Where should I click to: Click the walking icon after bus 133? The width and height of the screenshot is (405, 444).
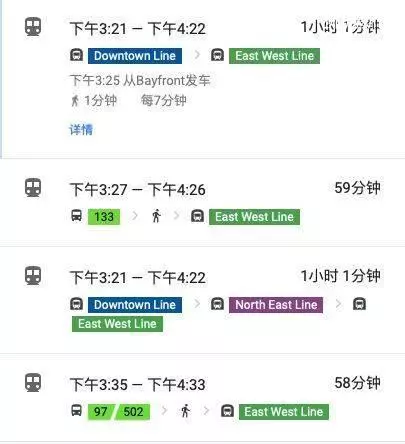(x=156, y=216)
